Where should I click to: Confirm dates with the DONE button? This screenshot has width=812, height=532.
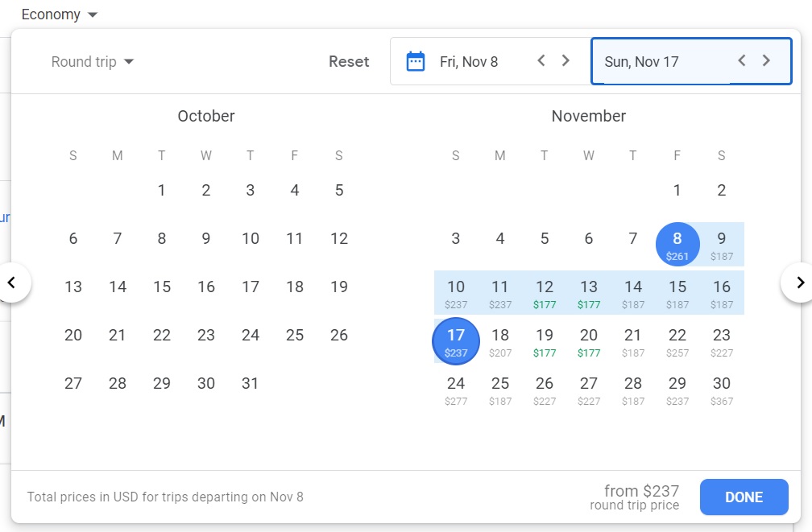[744, 497]
